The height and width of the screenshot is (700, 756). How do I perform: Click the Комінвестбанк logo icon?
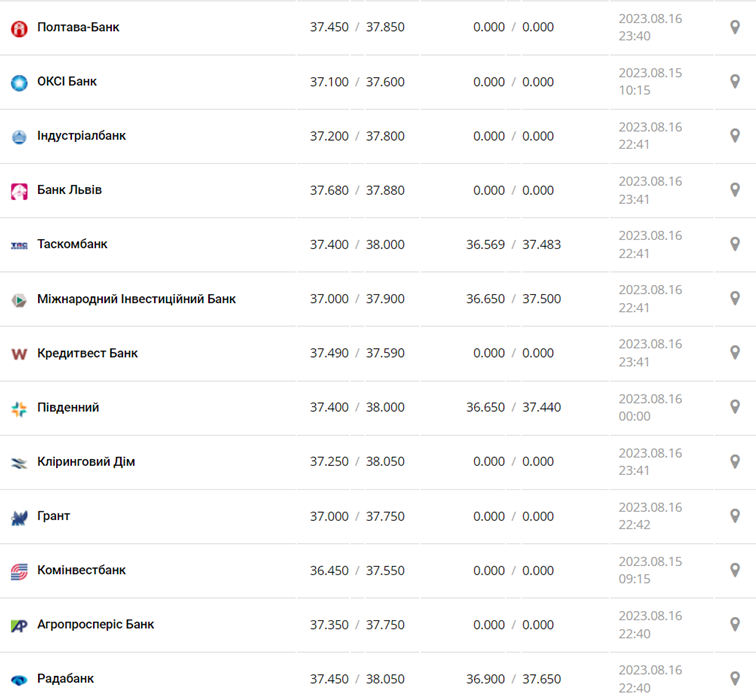click(x=19, y=571)
